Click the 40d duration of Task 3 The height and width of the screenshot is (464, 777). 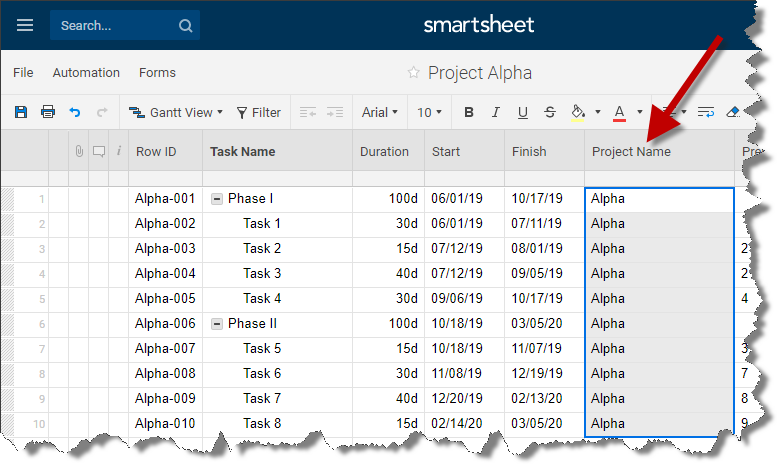[388, 274]
